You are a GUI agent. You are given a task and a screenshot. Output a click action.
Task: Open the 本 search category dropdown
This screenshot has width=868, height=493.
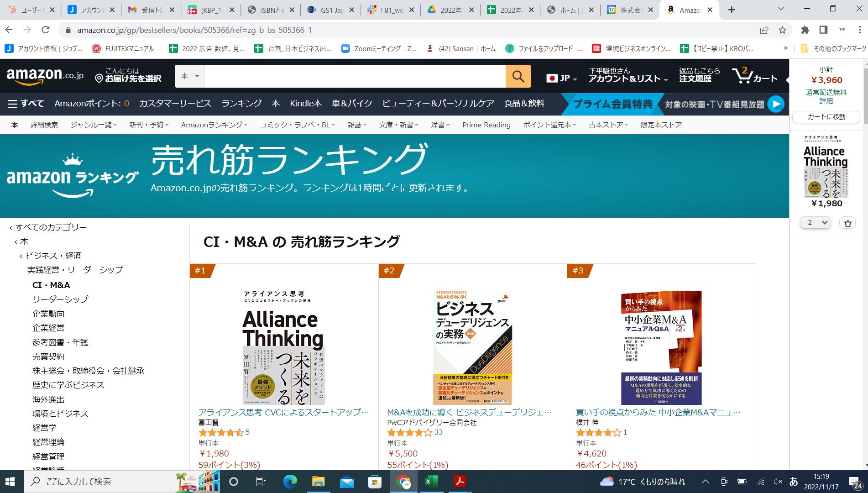tap(190, 76)
